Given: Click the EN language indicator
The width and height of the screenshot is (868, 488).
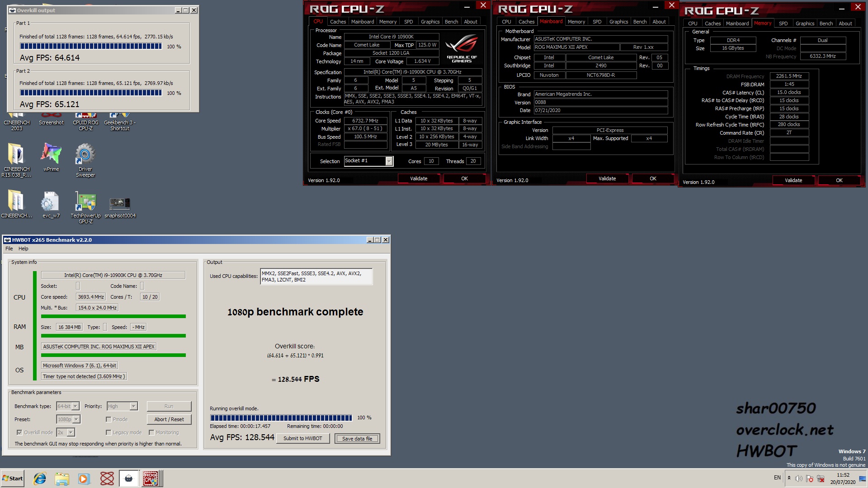Looking at the screenshot, I should click(x=777, y=478).
